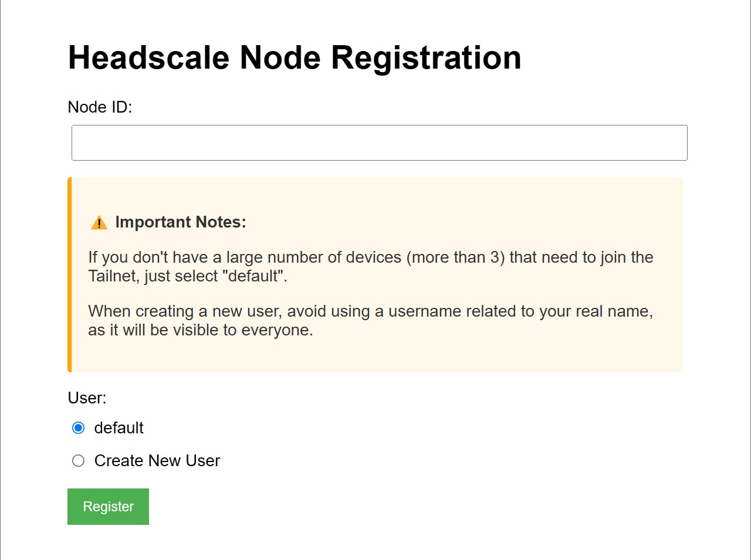Click the green Register button
Image resolution: width=751 pixels, height=560 pixels.
coord(108,507)
